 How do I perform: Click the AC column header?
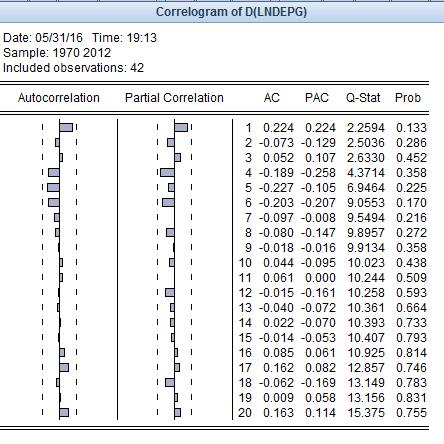click(271, 98)
